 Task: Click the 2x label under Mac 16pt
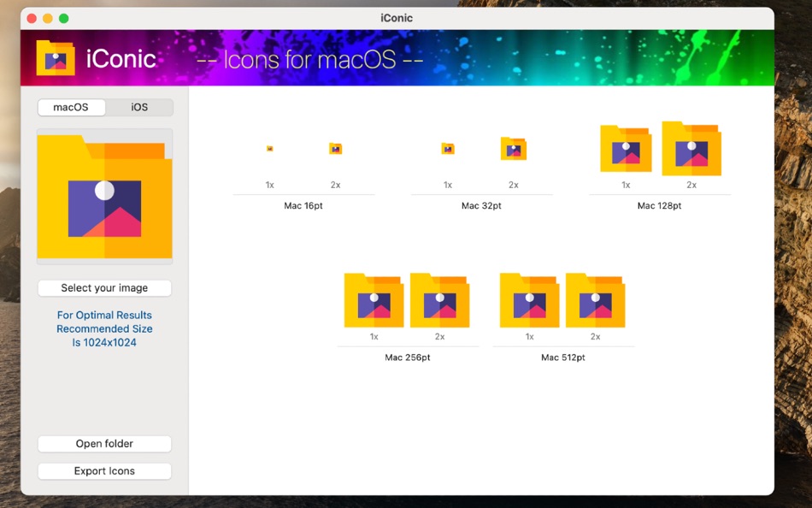click(336, 185)
